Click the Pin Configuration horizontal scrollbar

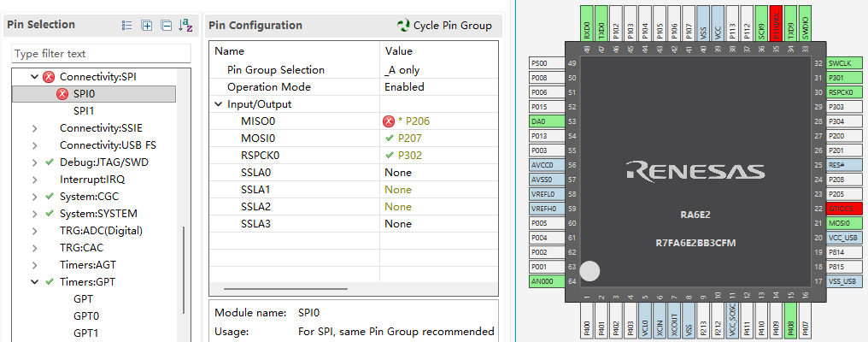click(x=285, y=289)
